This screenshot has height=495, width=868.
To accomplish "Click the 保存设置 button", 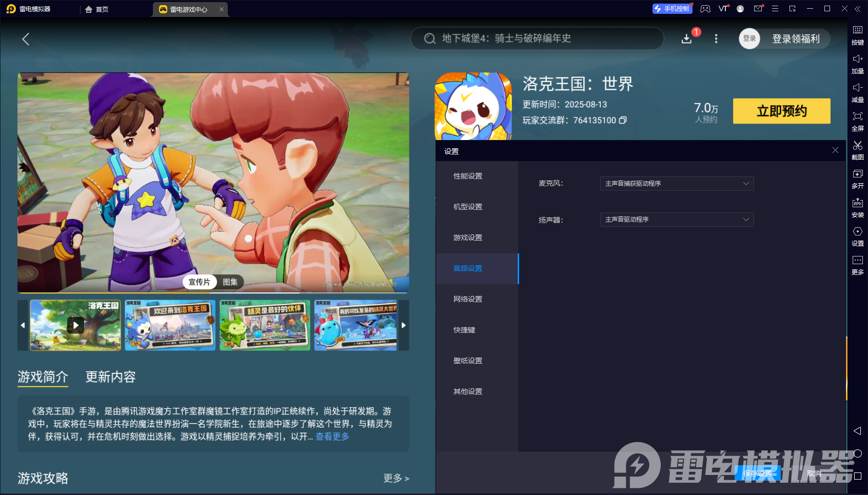I will click(758, 473).
